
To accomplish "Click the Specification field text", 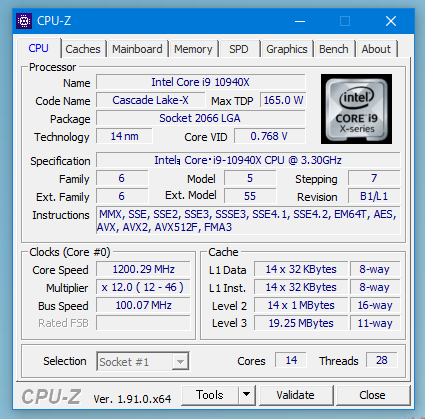I will coord(248,160).
